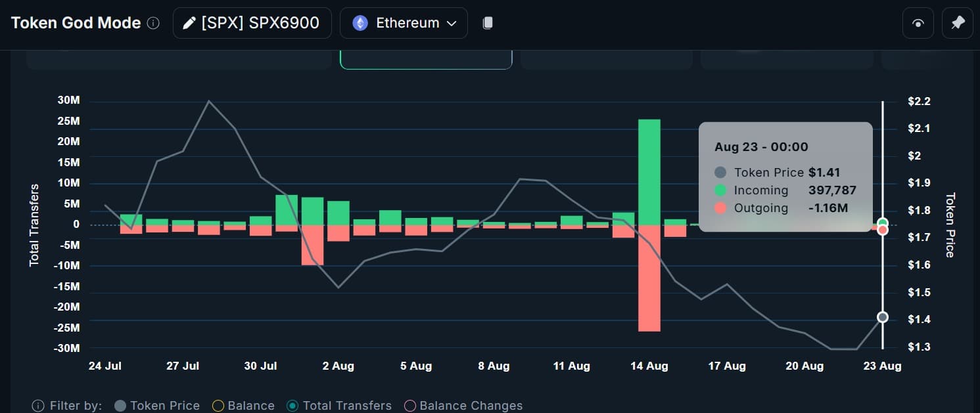The height and width of the screenshot is (413, 980).
Task: Click the info icon next to Filter by
Action: coord(38,406)
